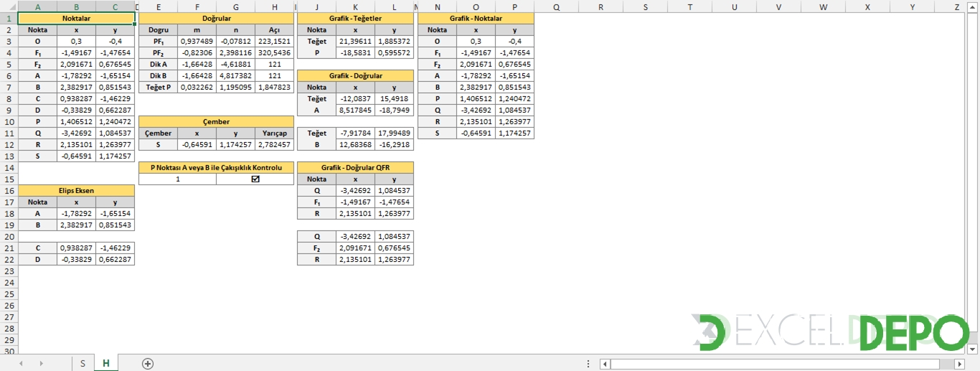The width and height of the screenshot is (980, 371).
Task: Switch to the S sheet tab
Action: (83, 364)
